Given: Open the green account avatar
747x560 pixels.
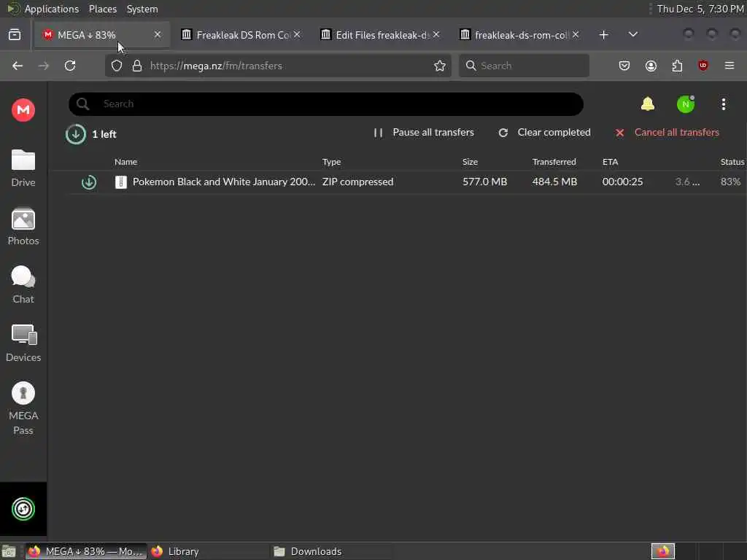Looking at the screenshot, I should pos(686,104).
